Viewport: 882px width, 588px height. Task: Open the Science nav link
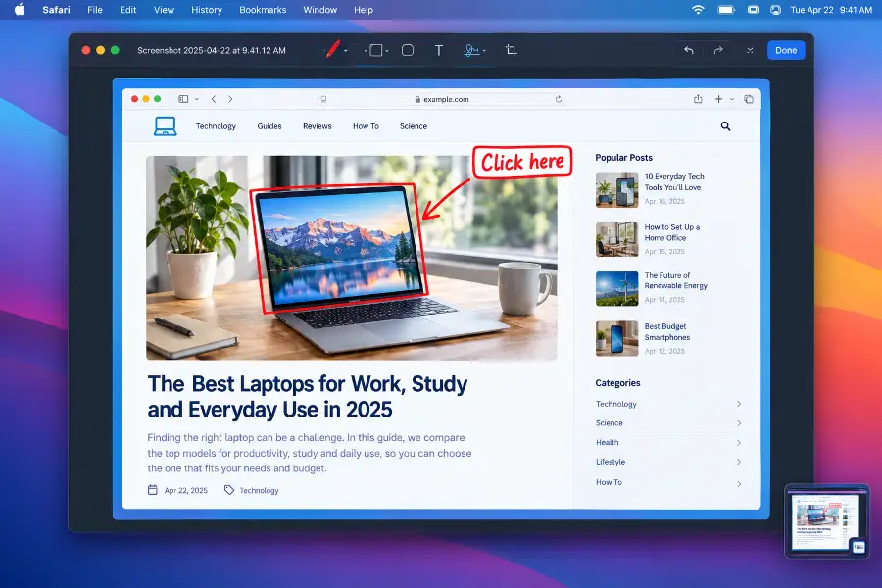pos(414,126)
